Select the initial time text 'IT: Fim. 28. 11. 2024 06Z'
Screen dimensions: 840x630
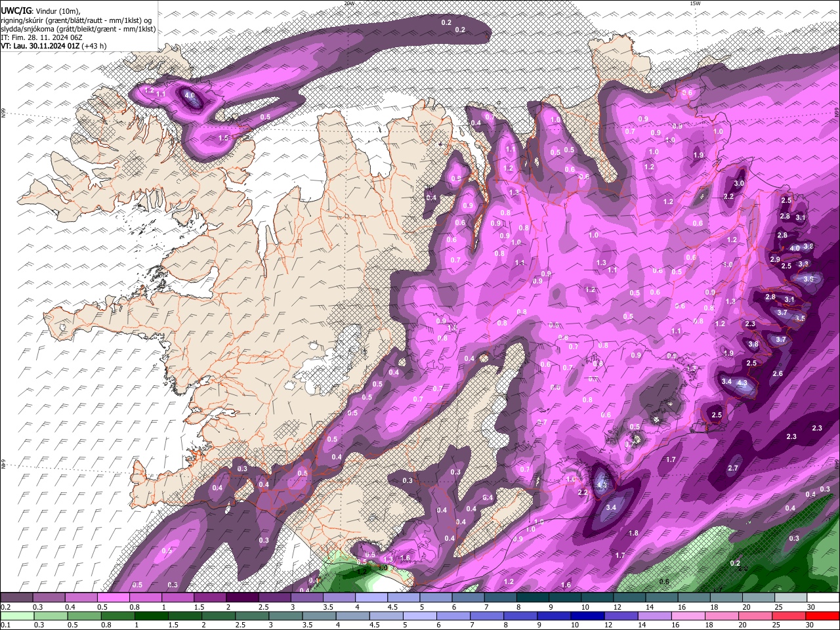coord(41,37)
